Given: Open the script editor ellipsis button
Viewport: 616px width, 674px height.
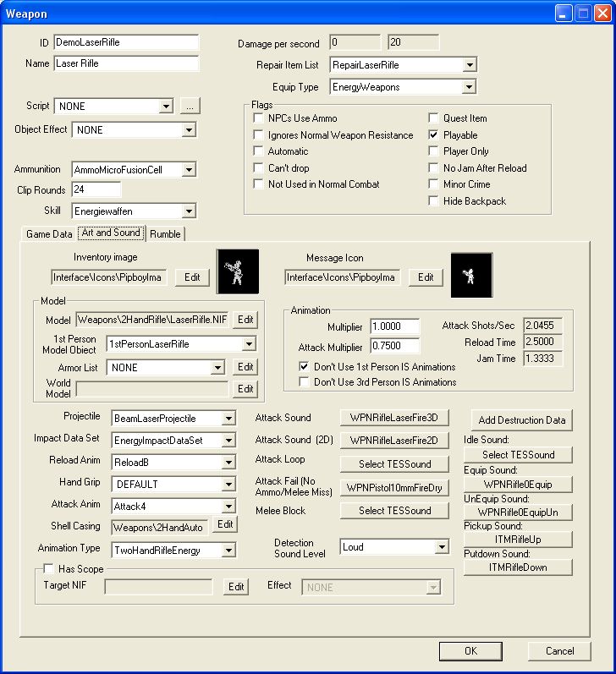Looking at the screenshot, I should pos(190,106).
